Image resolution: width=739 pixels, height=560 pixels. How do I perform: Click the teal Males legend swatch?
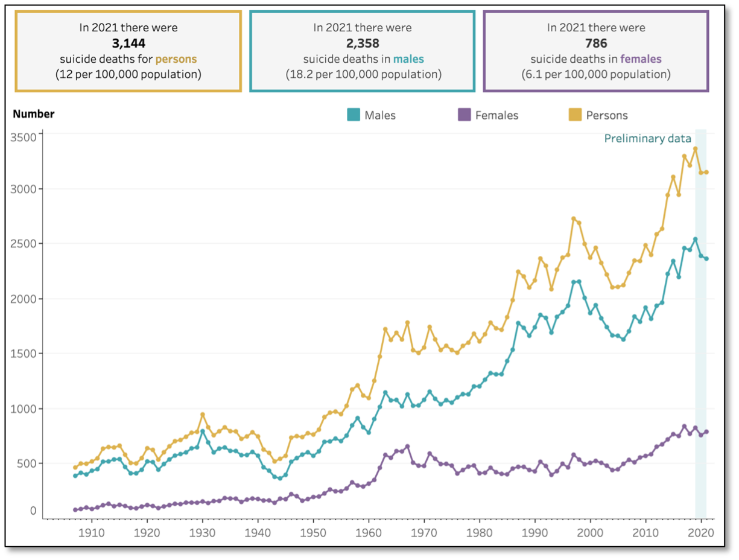point(354,115)
